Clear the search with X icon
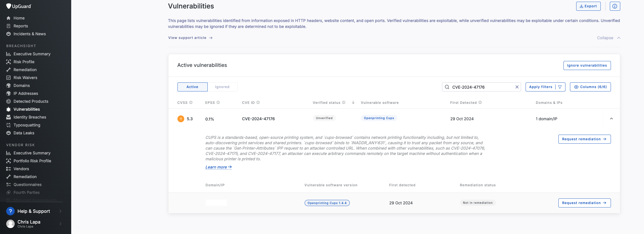644x234 pixels. tap(517, 87)
